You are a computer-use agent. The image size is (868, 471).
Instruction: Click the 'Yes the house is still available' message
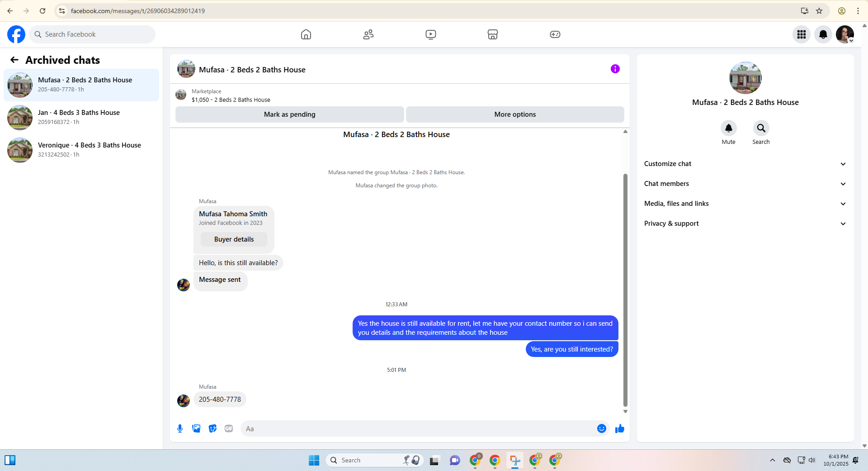point(485,328)
